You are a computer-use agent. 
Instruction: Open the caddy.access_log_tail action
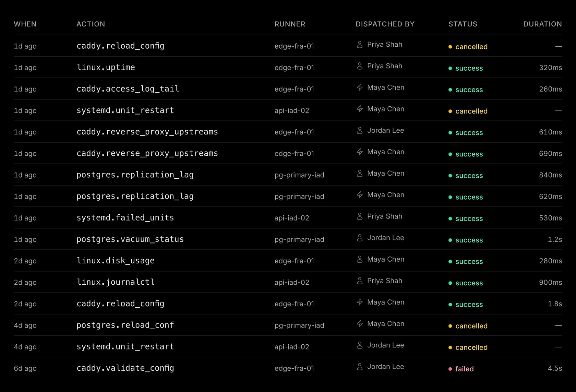click(x=128, y=89)
